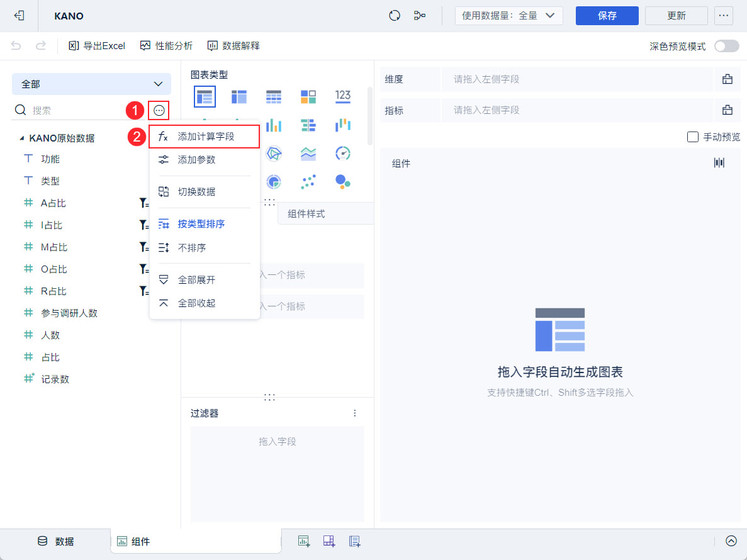Image resolution: width=747 pixels, height=560 pixels.
Task: Open 数据解释 tool
Action: click(233, 46)
